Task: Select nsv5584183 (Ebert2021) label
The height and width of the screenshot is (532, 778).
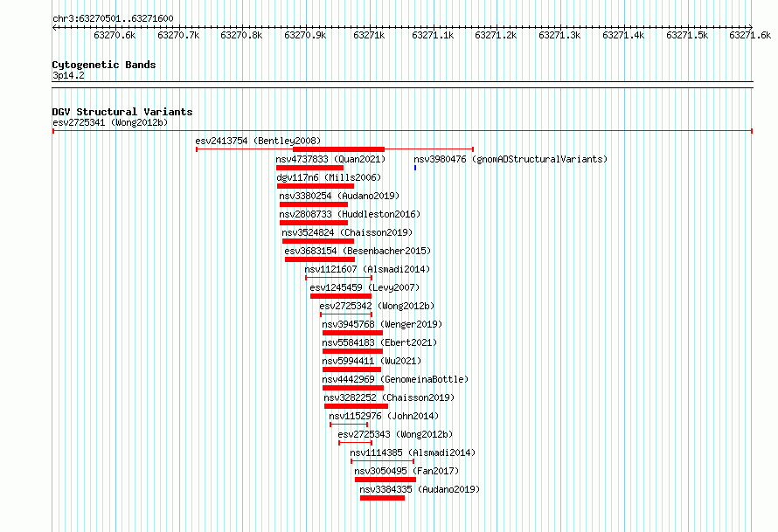Action: coord(379,342)
